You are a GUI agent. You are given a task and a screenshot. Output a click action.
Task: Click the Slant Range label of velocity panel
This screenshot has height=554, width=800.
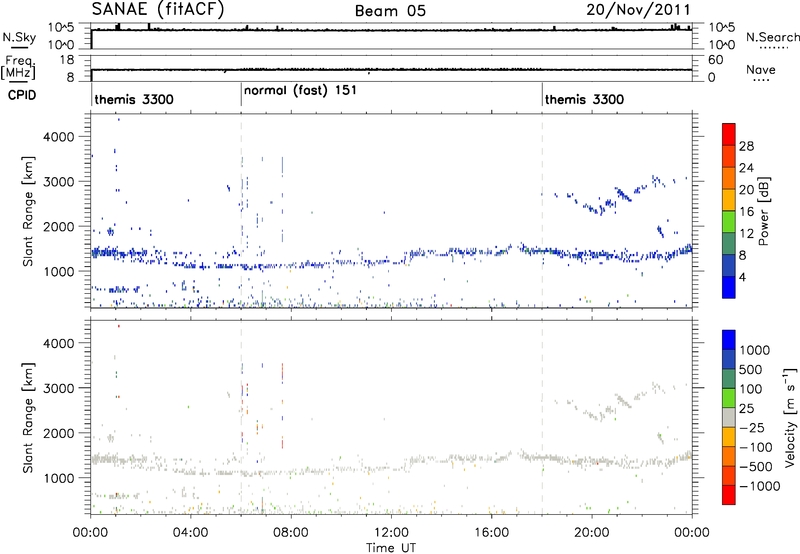tap(28, 418)
